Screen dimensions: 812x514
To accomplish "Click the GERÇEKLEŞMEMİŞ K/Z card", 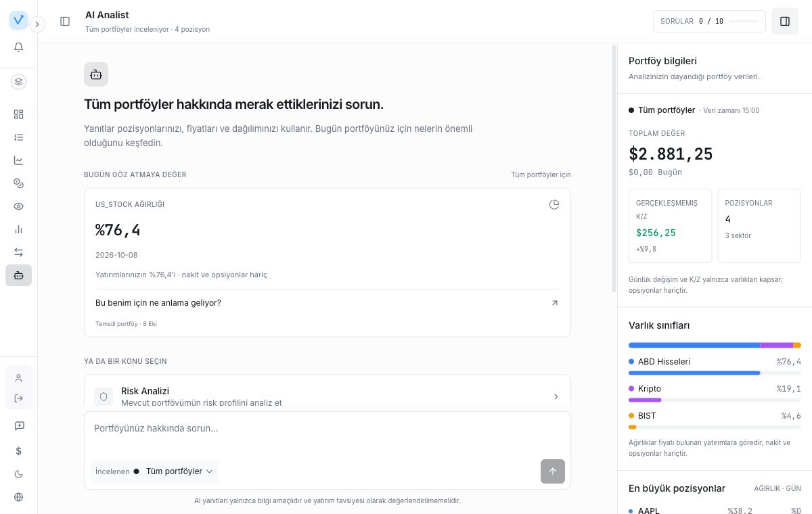I will point(671,226).
